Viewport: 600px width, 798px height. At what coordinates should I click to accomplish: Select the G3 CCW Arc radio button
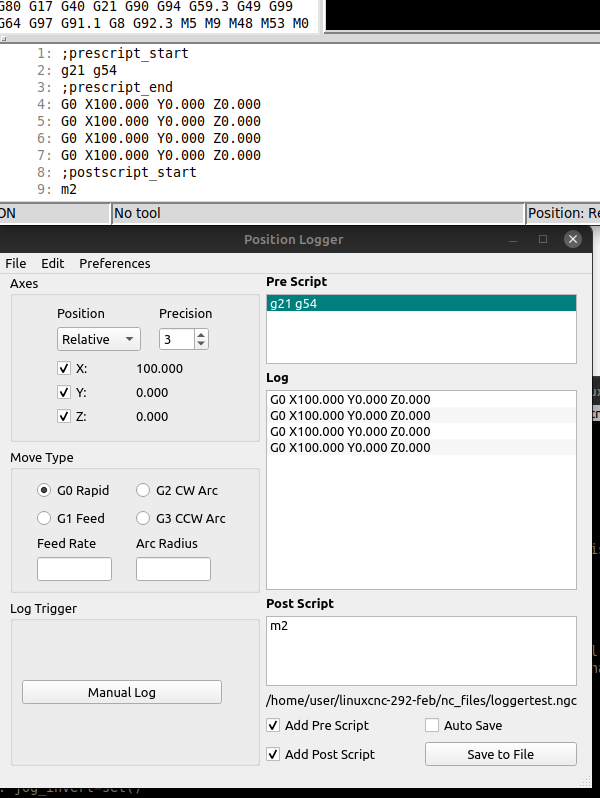click(x=143, y=518)
